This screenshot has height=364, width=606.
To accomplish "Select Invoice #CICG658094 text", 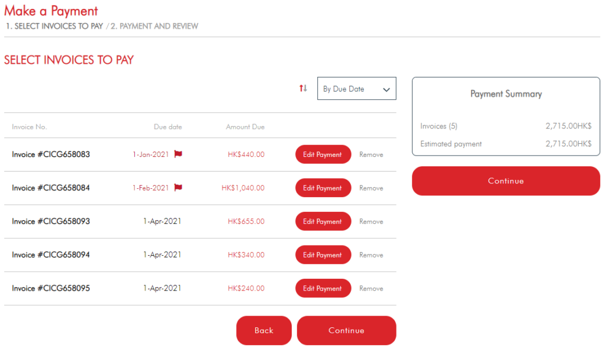I will 51,255.
